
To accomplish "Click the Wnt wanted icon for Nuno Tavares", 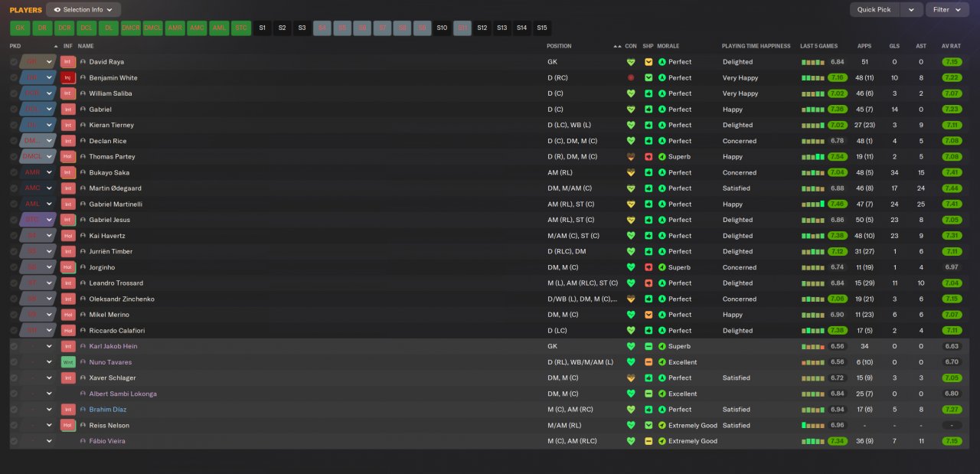I will click(67, 362).
